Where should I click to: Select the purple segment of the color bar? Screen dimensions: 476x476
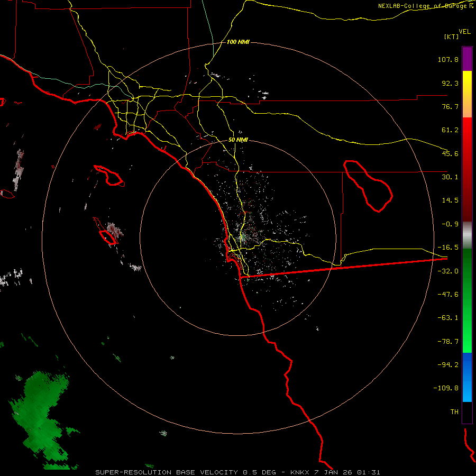[x=467, y=59]
